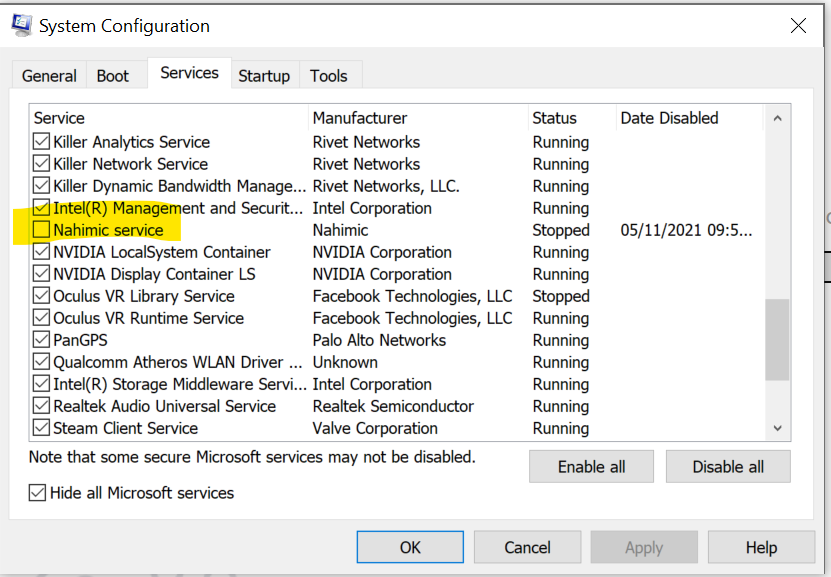Screen dimensions: 831x577
Task: Uncheck Killer Analytics Service checkbox
Action: click(x=41, y=141)
